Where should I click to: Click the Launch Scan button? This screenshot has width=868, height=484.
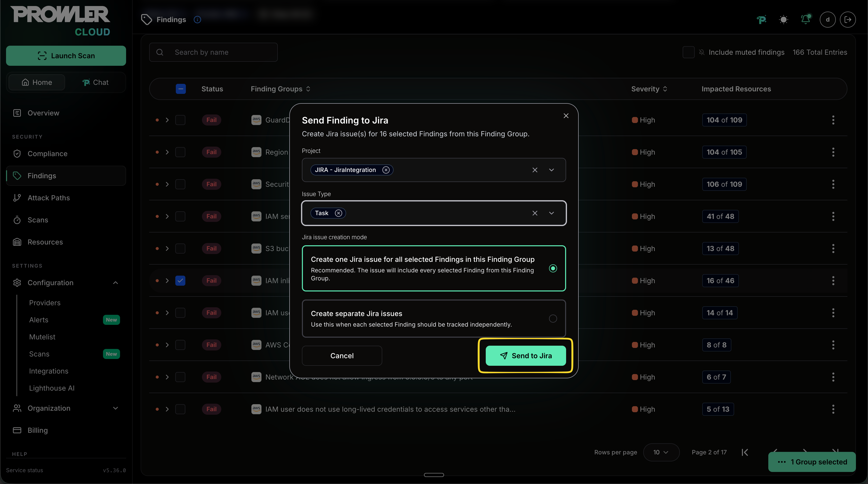pyautogui.click(x=66, y=55)
